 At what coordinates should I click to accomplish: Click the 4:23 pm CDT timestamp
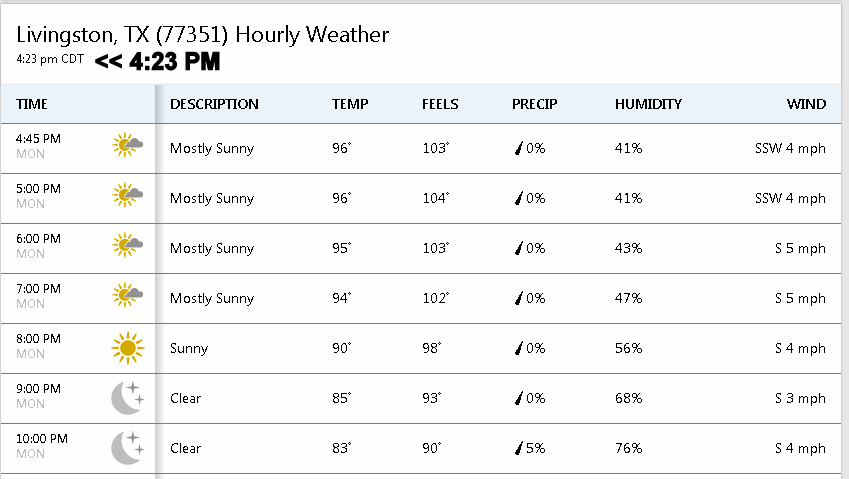[x=50, y=59]
